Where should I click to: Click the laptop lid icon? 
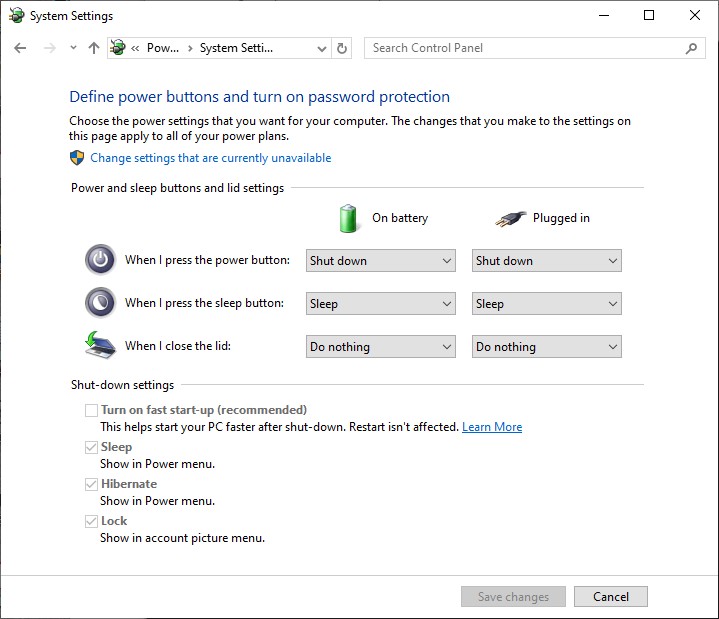100,345
